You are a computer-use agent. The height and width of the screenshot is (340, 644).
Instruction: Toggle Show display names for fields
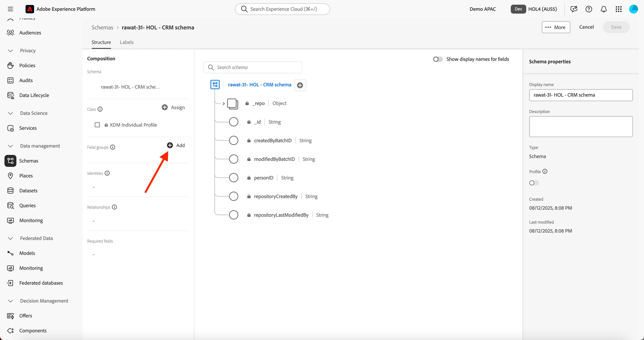438,59
